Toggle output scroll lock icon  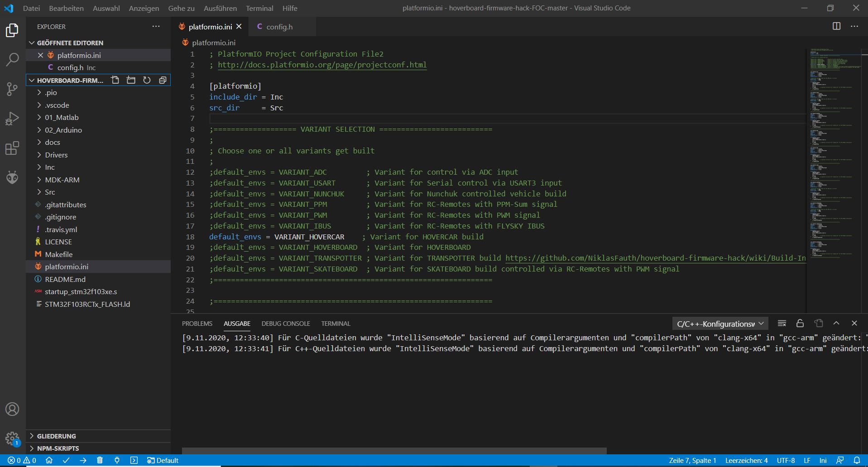click(800, 324)
